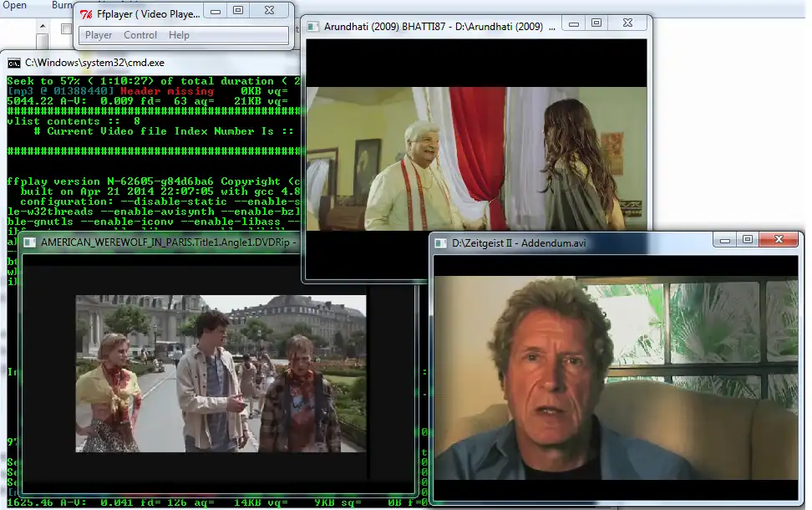Click the 'built on Apr 21 2014' line
This screenshot has width=812, height=510.
point(160,191)
